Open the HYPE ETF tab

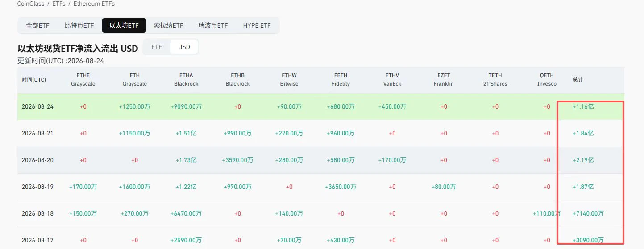257,25
